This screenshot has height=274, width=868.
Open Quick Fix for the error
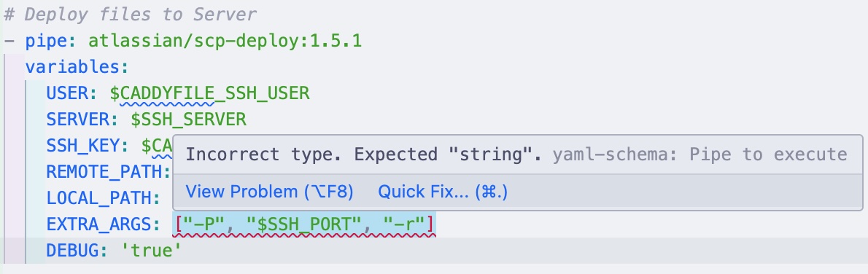click(442, 192)
